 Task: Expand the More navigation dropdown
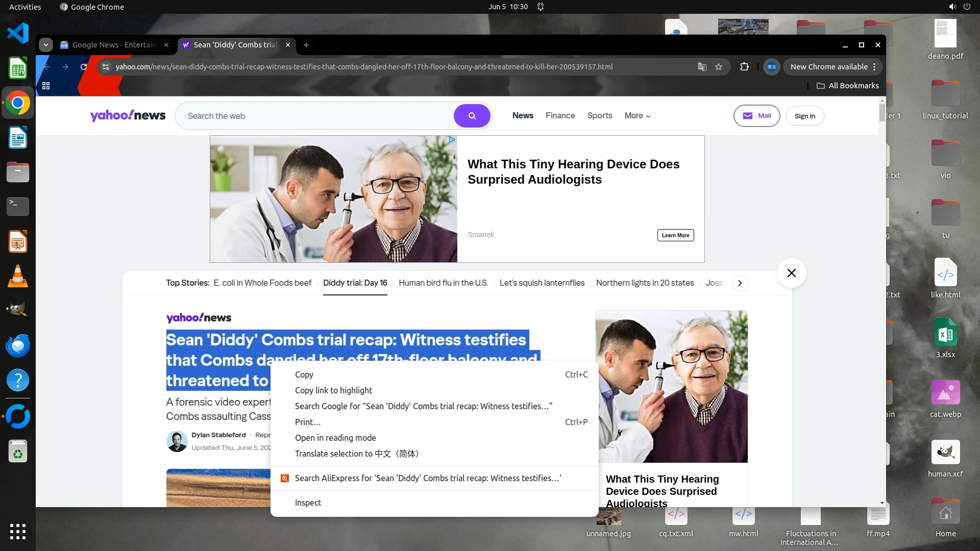click(637, 116)
